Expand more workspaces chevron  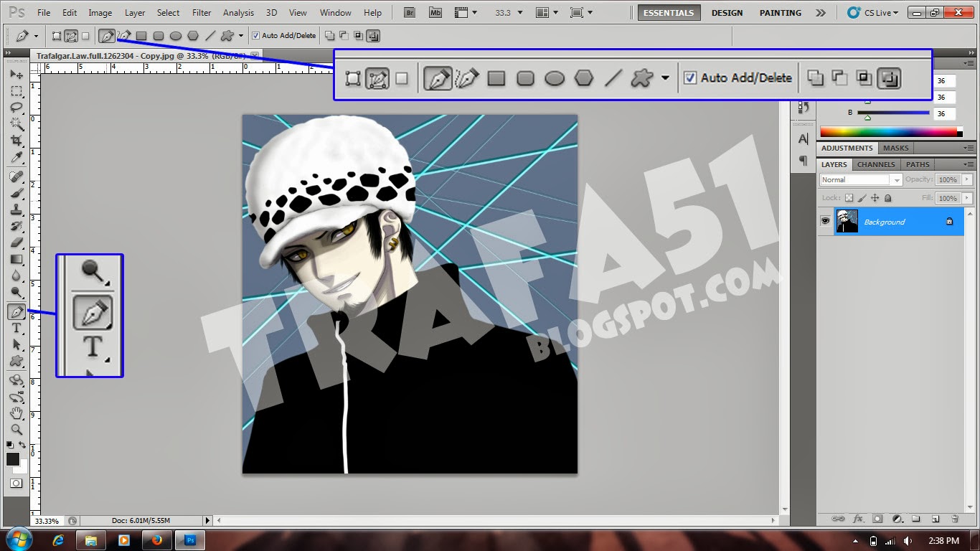click(x=821, y=12)
